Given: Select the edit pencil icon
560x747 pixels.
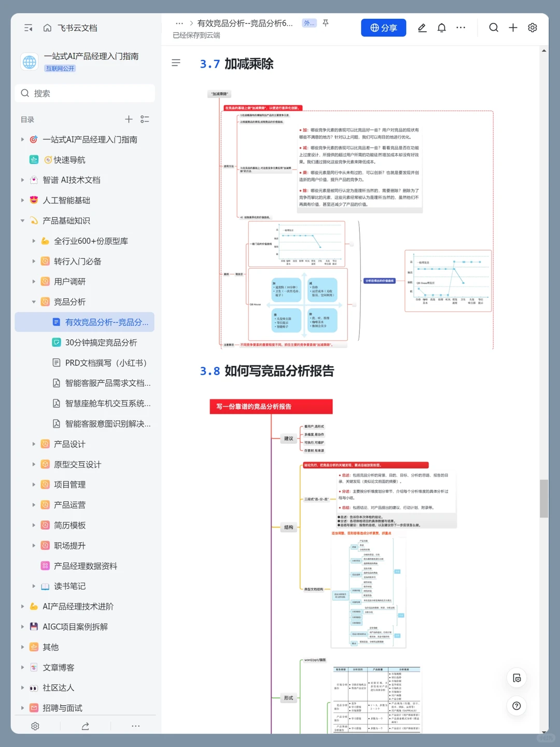Looking at the screenshot, I should [x=422, y=27].
